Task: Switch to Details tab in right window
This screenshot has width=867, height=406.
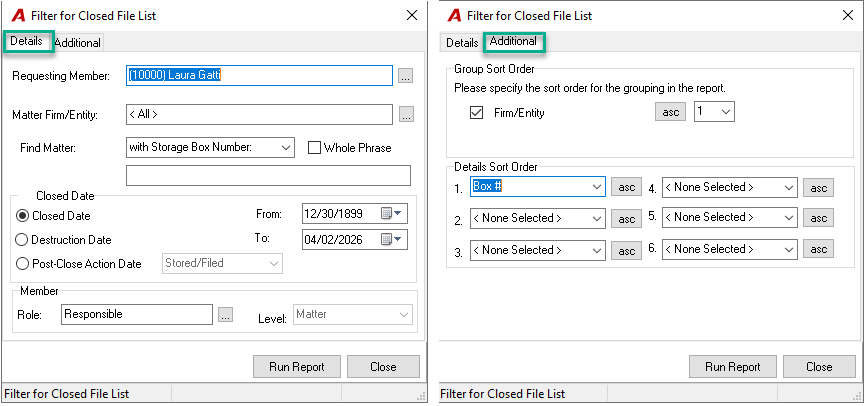Action: pos(462,43)
